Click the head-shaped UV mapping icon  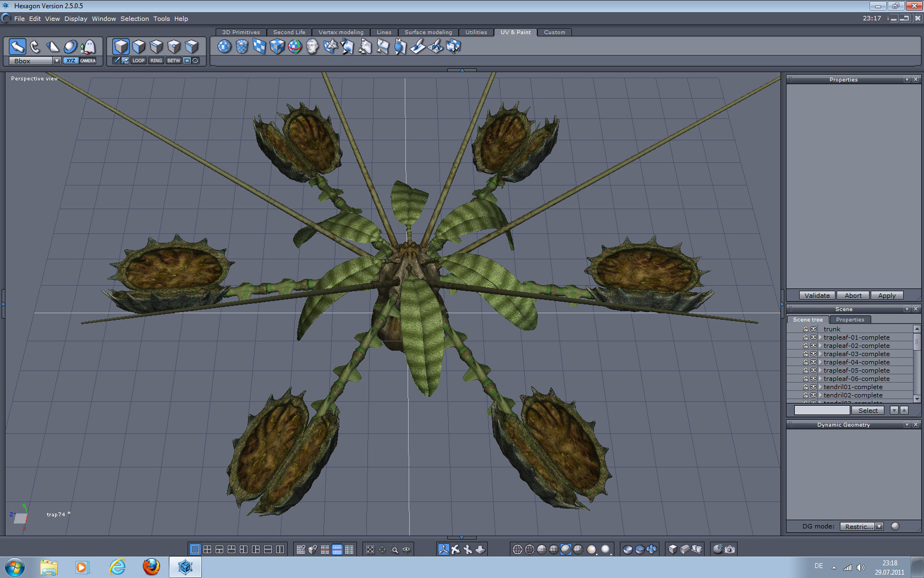[x=312, y=47]
